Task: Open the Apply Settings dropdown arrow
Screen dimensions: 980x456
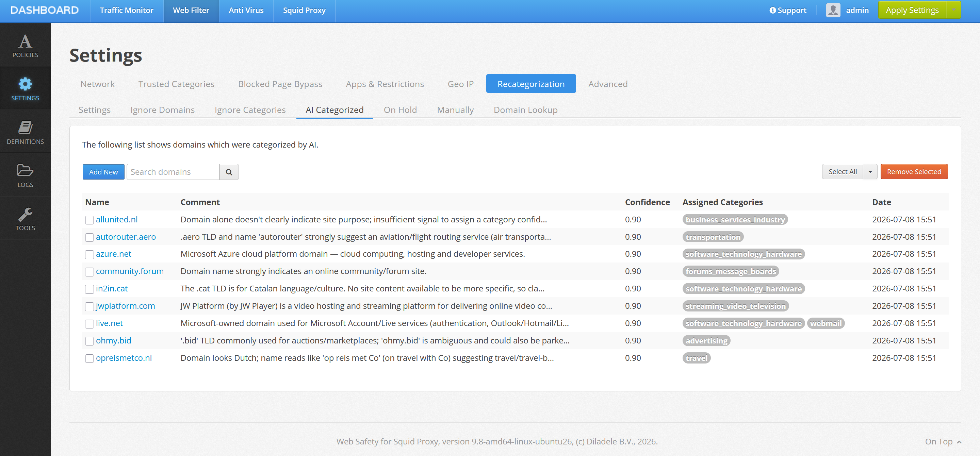Action: 953,10
